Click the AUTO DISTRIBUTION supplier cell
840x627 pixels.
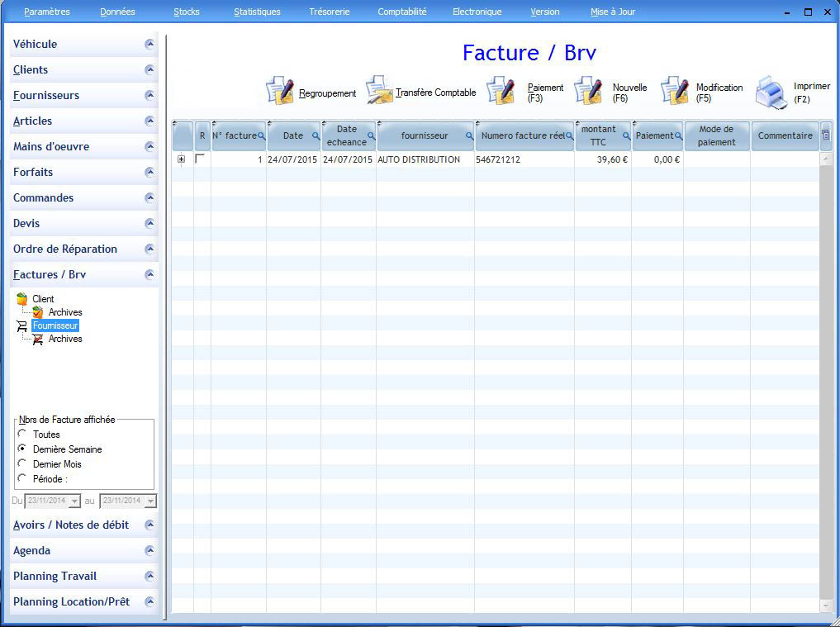click(425, 159)
